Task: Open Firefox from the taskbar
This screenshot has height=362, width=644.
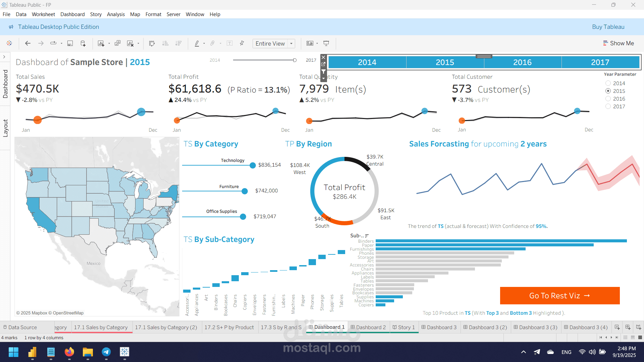Action: click(x=69, y=352)
